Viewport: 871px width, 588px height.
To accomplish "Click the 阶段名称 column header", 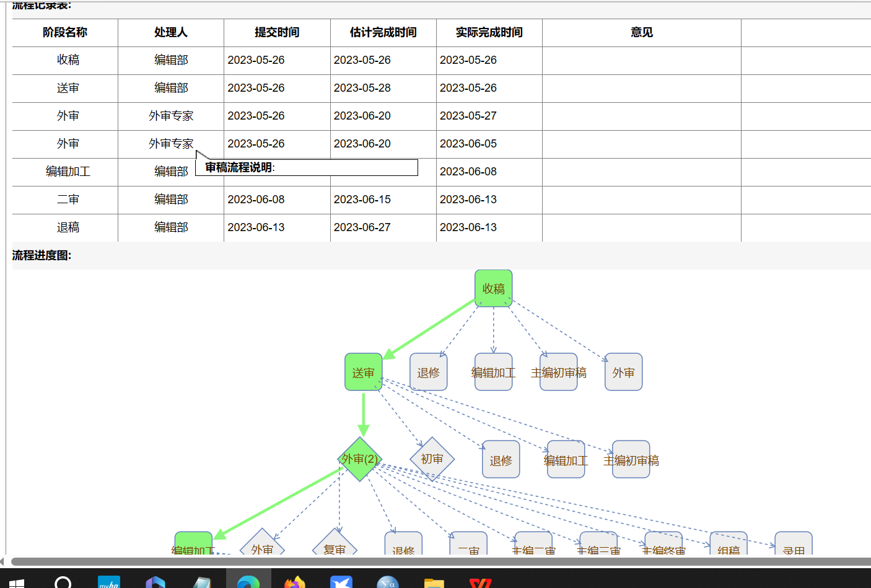I will point(65,32).
